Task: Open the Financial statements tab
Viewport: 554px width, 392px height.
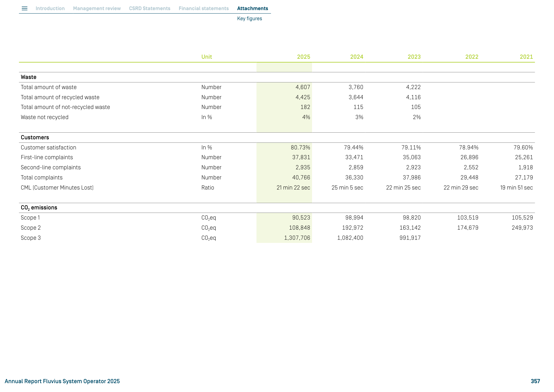Action: 204,9
